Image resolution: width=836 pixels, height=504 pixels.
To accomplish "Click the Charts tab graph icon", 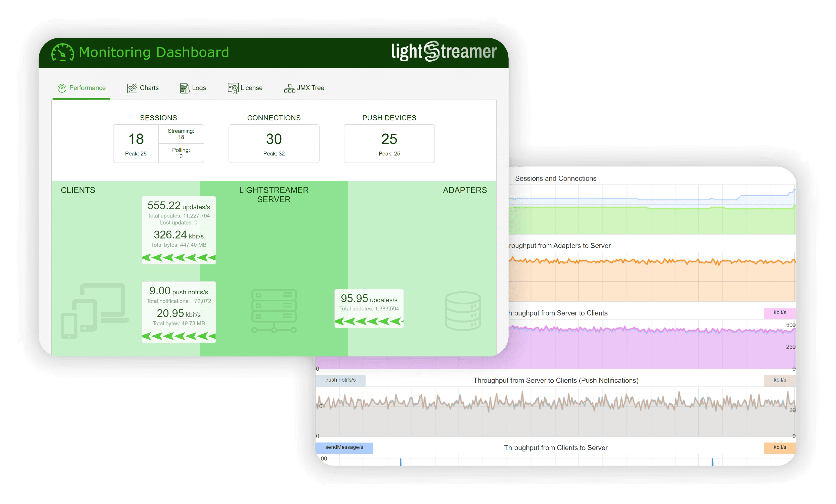I will (x=132, y=88).
